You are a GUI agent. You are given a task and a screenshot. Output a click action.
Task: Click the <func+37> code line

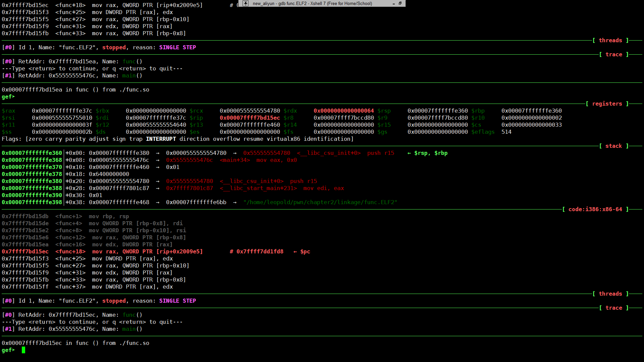[x=87, y=287]
